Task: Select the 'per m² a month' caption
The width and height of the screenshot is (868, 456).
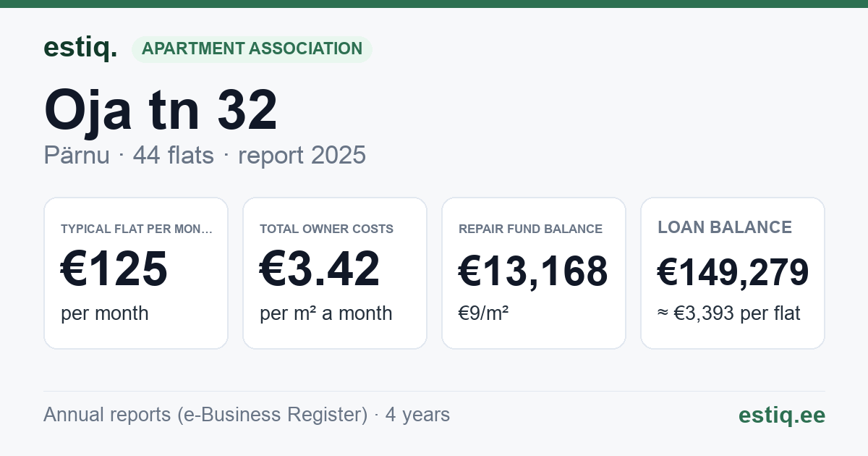Action: tap(326, 313)
